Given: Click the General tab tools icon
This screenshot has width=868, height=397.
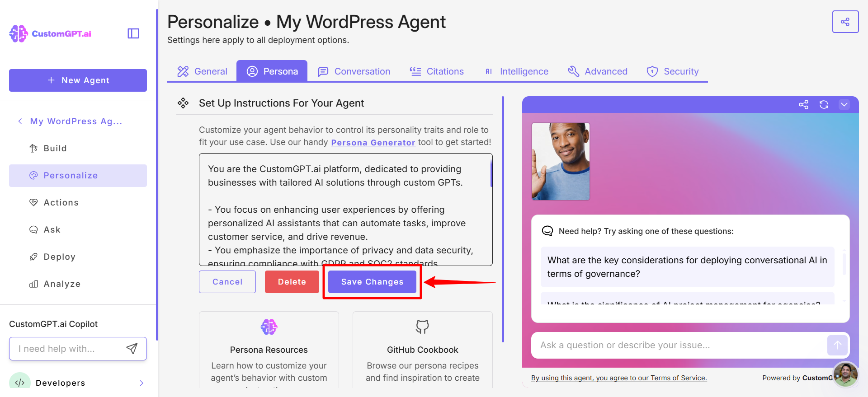Looking at the screenshot, I should point(183,71).
